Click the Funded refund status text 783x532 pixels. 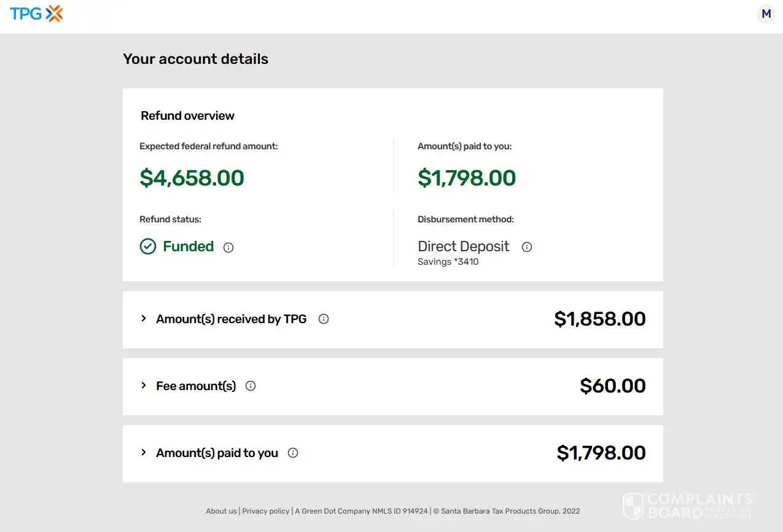point(188,246)
